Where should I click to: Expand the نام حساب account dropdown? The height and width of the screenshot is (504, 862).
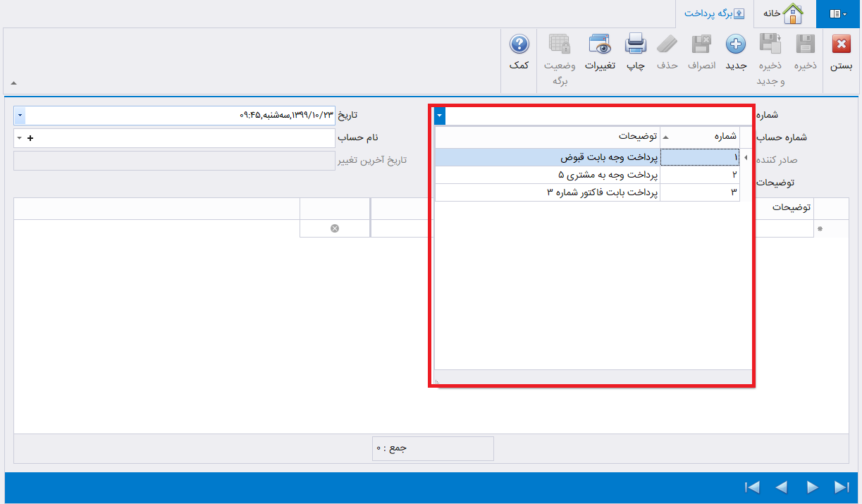point(20,137)
